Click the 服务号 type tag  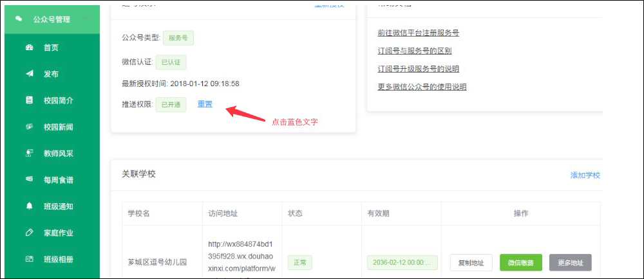coord(178,38)
